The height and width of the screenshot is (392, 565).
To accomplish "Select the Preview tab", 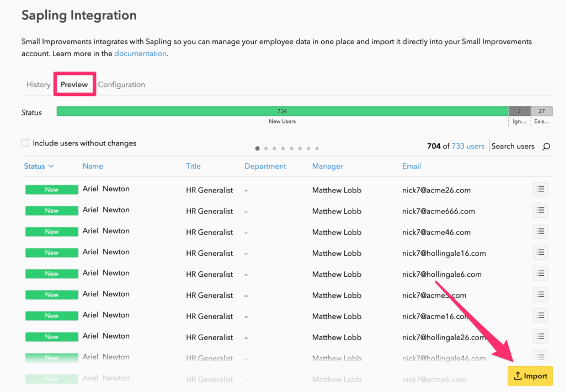I will click(74, 84).
